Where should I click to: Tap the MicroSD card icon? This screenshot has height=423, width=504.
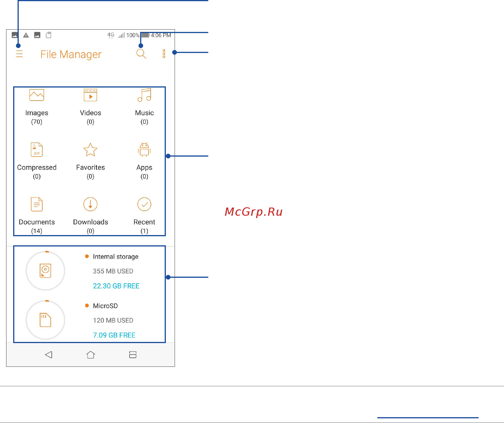coord(45,320)
